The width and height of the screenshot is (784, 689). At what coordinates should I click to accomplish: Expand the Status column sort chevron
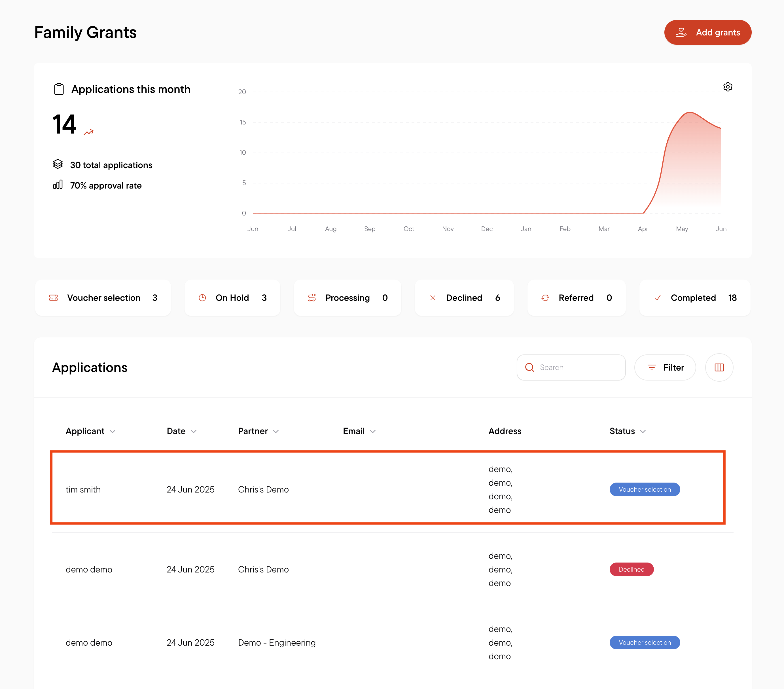tap(643, 432)
